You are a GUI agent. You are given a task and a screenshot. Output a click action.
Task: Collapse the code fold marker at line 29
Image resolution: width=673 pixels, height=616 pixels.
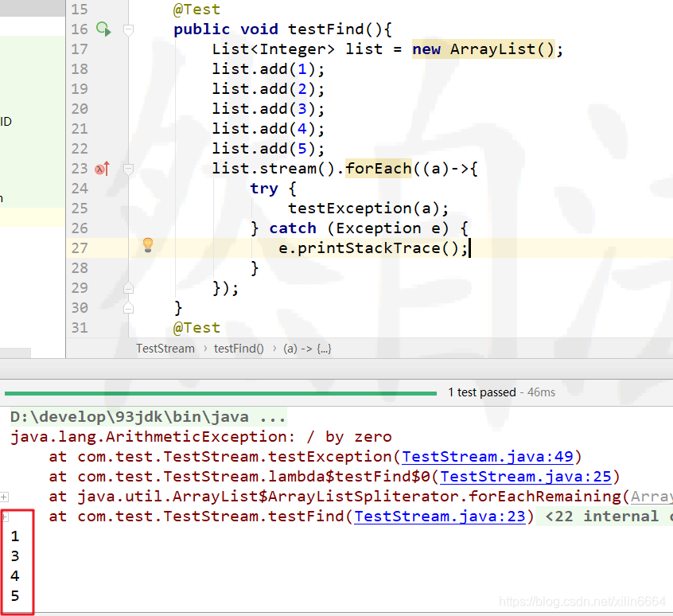128,287
